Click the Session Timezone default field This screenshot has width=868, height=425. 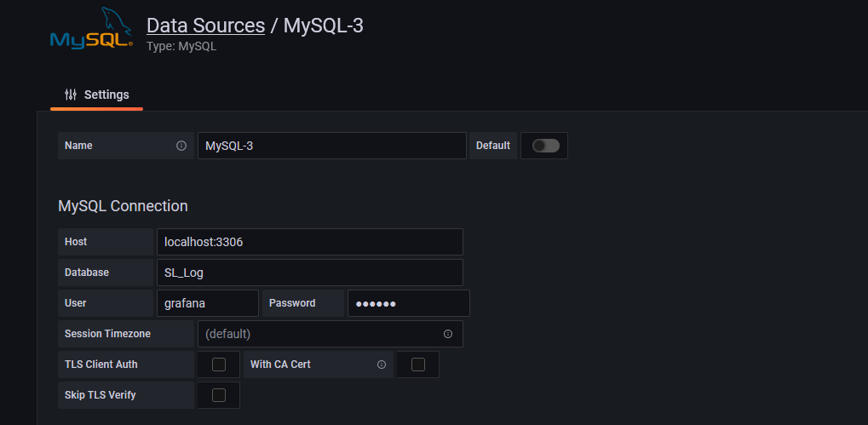click(330, 334)
